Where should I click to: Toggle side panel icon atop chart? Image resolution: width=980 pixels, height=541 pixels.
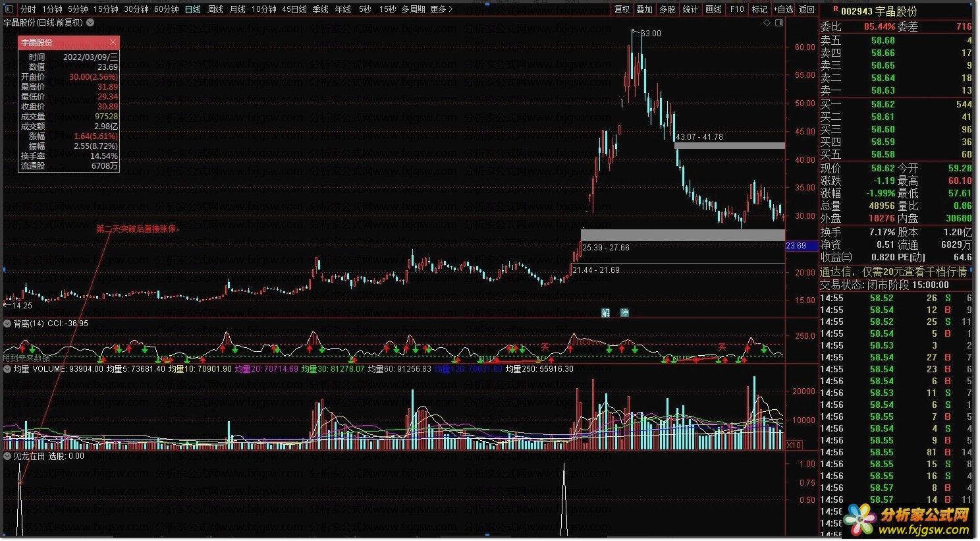pyautogui.click(x=779, y=22)
